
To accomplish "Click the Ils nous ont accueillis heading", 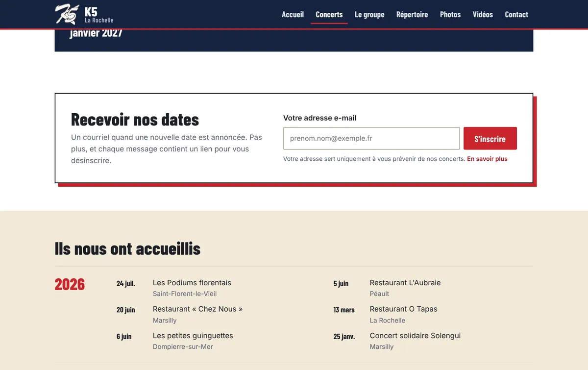I will click(127, 248).
